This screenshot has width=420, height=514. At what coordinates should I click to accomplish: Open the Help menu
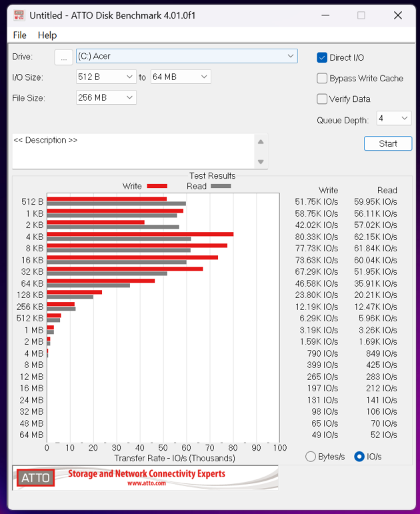pos(47,35)
